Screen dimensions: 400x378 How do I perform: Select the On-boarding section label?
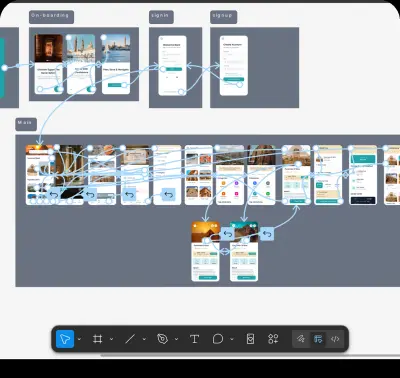coord(51,17)
